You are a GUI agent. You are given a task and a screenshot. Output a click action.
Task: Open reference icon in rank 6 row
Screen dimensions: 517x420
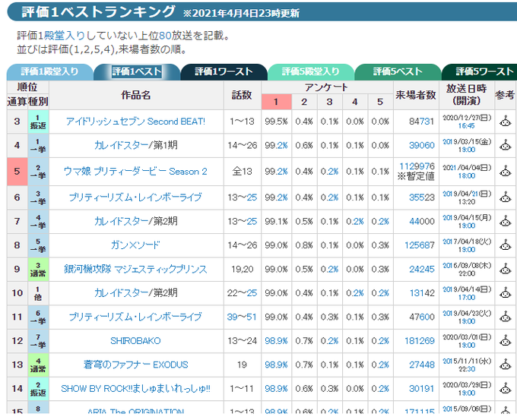pyautogui.click(x=505, y=197)
